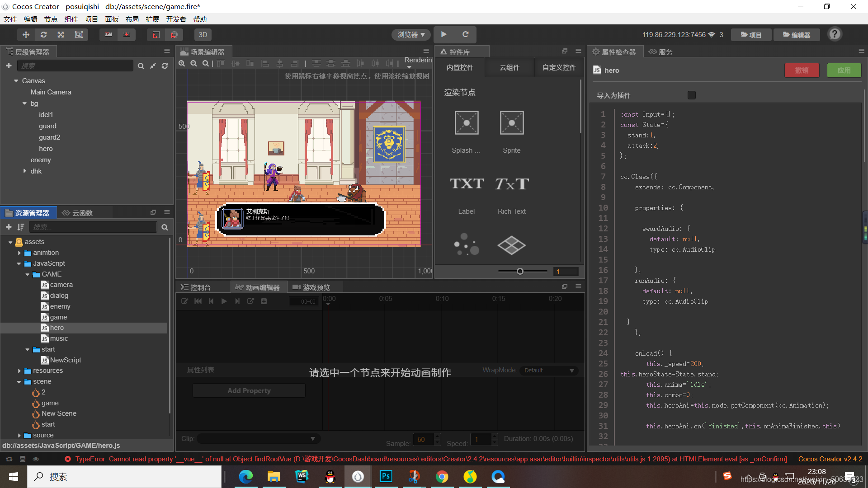Viewport: 868px width, 488px height.
Task: Switch to 服务 tab
Action: pyautogui.click(x=660, y=52)
